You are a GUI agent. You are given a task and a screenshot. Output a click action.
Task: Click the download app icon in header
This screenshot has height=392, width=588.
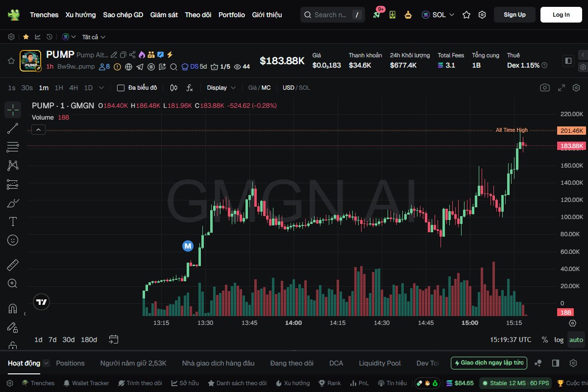coord(392,15)
